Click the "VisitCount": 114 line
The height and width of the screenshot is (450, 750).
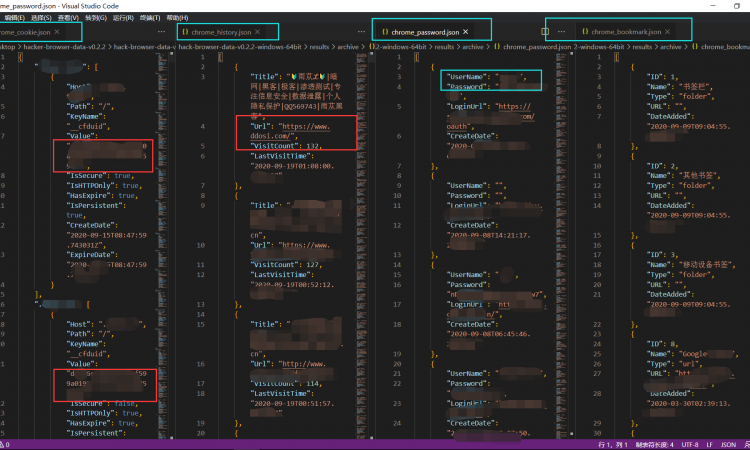[x=286, y=384]
